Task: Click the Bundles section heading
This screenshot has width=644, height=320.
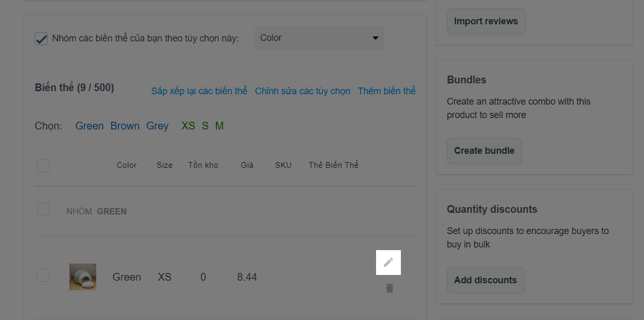Action: click(467, 80)
